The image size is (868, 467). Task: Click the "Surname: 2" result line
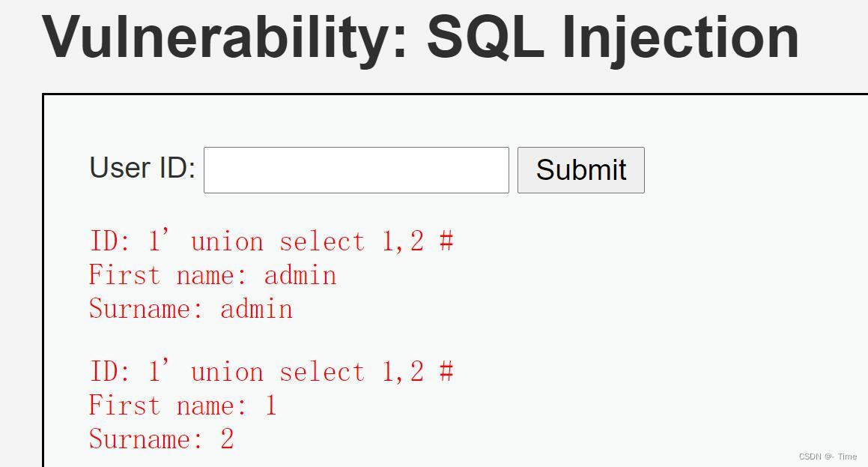161,439
